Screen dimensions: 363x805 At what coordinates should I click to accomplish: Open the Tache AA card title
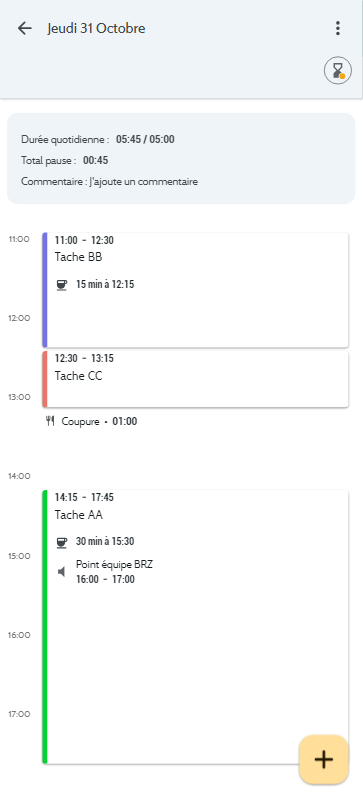79,515
